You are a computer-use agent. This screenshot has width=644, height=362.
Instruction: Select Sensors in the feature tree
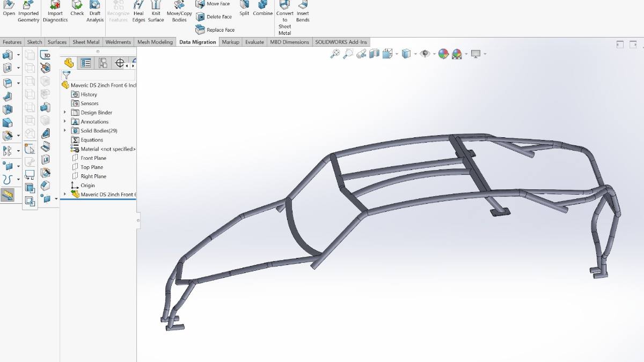[85, 104]
